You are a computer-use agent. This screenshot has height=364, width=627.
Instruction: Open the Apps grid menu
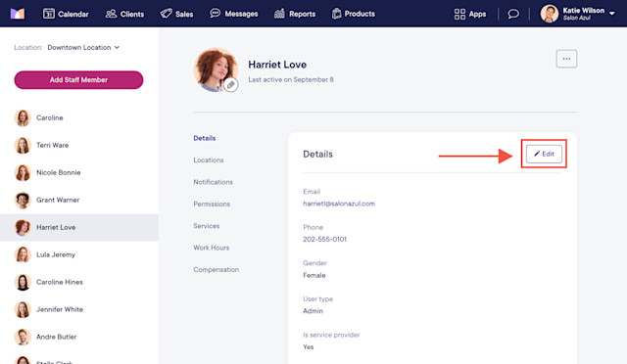pyautogui.click(x=470, y=14)
